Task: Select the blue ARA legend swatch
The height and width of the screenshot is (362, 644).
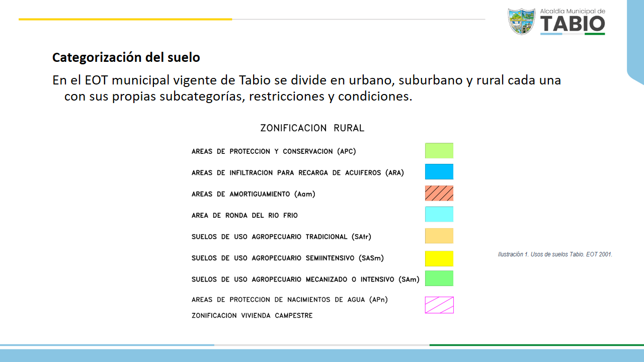Action: pos(439,172)
